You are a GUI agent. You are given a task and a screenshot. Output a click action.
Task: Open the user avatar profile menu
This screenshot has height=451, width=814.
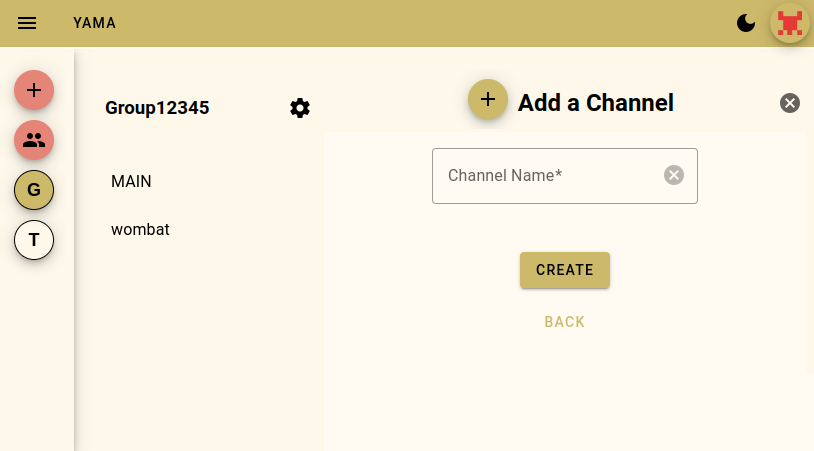click(x=790, y=23)
